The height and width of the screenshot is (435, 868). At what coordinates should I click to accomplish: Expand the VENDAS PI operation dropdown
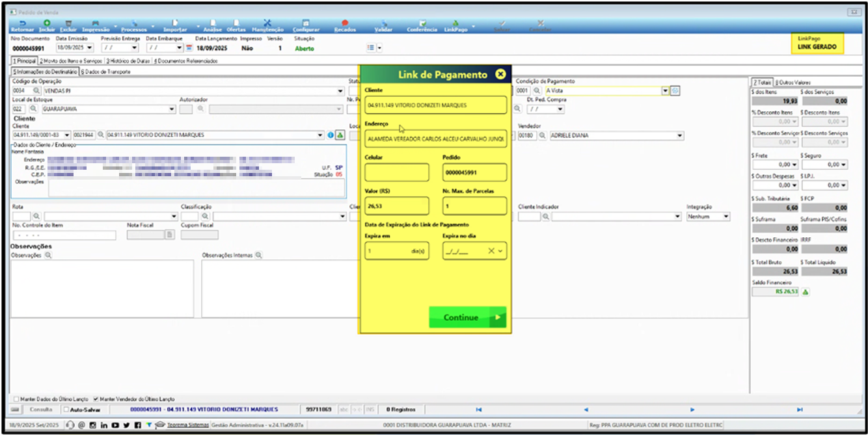[341, 91]
